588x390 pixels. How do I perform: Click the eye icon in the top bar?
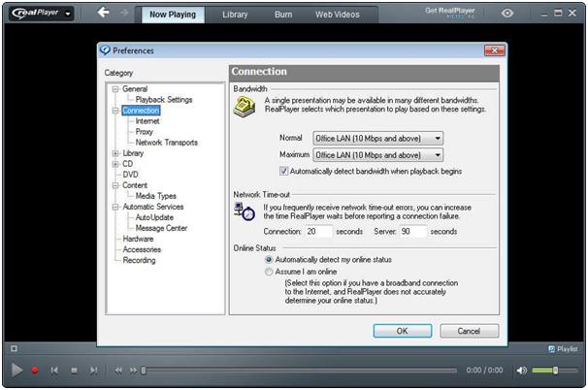(507, 14)
